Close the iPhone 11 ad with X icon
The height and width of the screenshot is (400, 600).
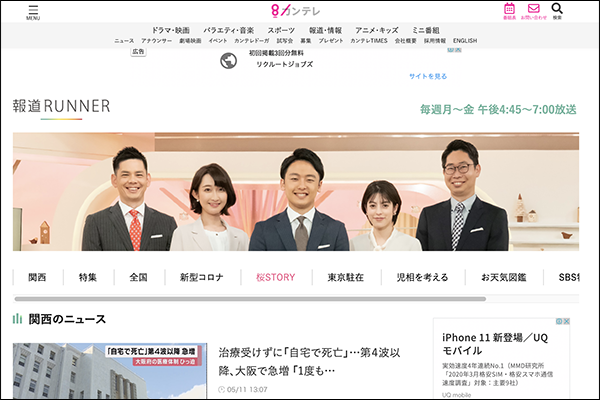point(566,321)
